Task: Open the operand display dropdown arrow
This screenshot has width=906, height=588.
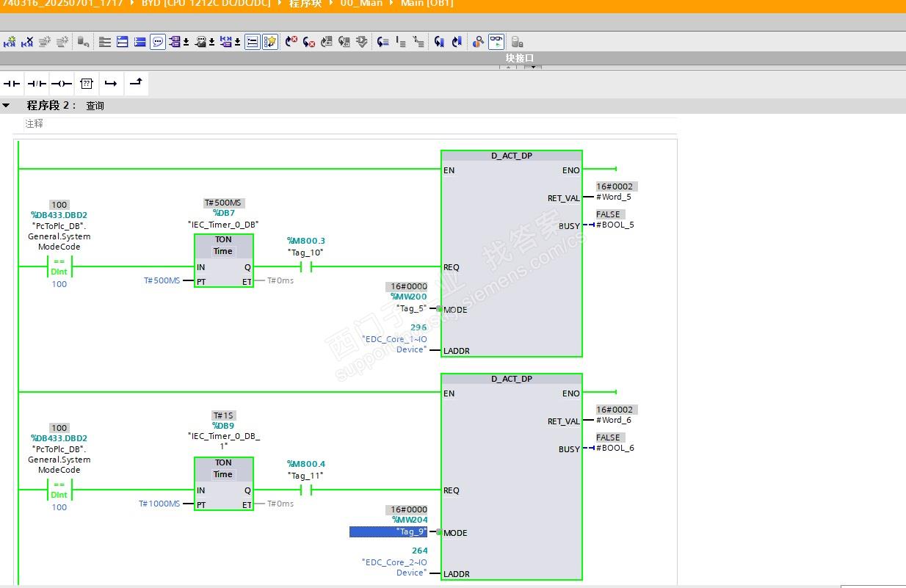Action: (186, 43)
